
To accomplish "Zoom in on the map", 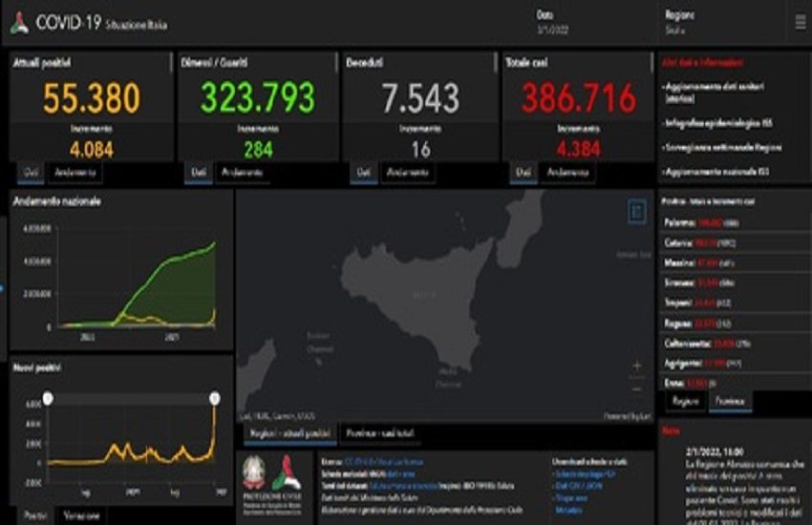I will click(x=637, y=366).
